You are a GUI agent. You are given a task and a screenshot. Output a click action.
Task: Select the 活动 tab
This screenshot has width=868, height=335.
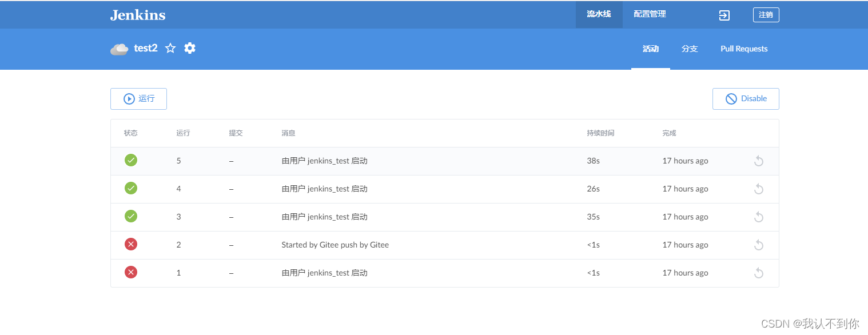(x=651, y=49)
